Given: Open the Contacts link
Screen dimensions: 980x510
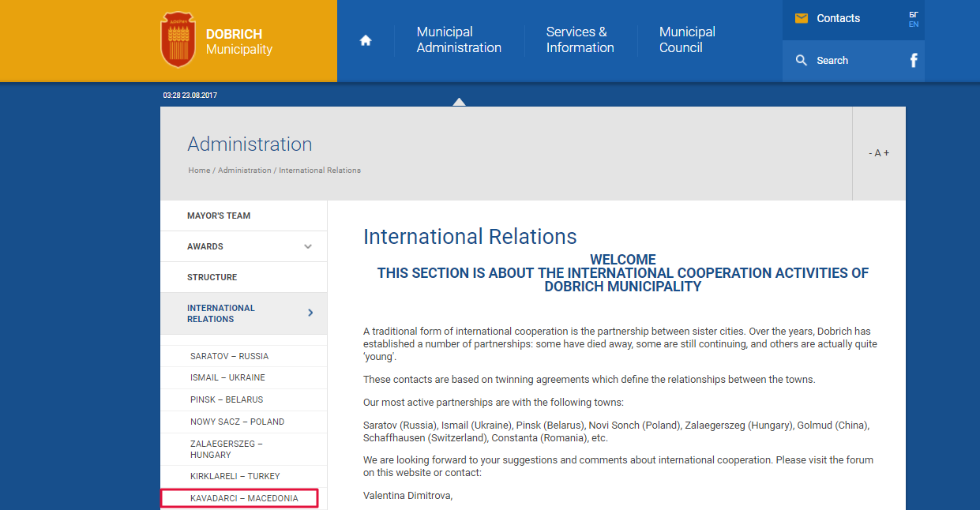Looking at the screenshot, I should [838, 18].
